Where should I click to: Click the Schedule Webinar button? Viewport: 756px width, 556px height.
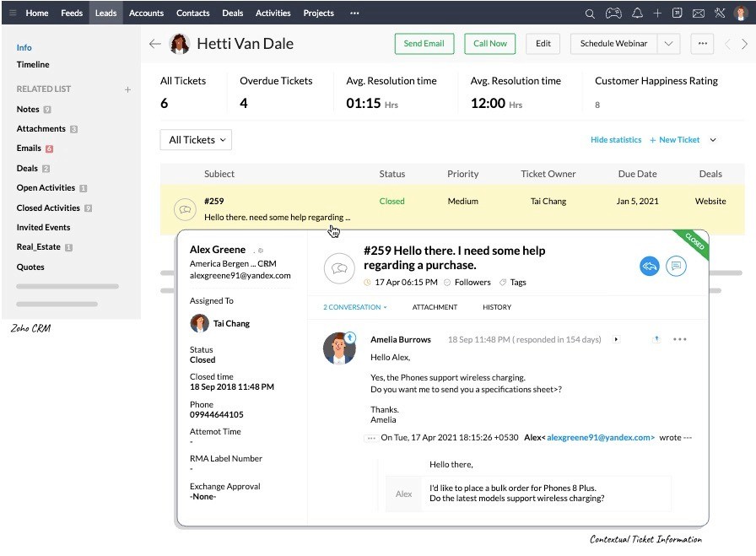click(613, 44)
